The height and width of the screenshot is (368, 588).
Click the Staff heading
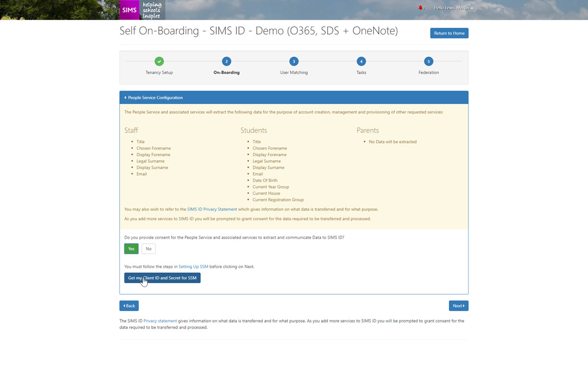pos(131,131)
